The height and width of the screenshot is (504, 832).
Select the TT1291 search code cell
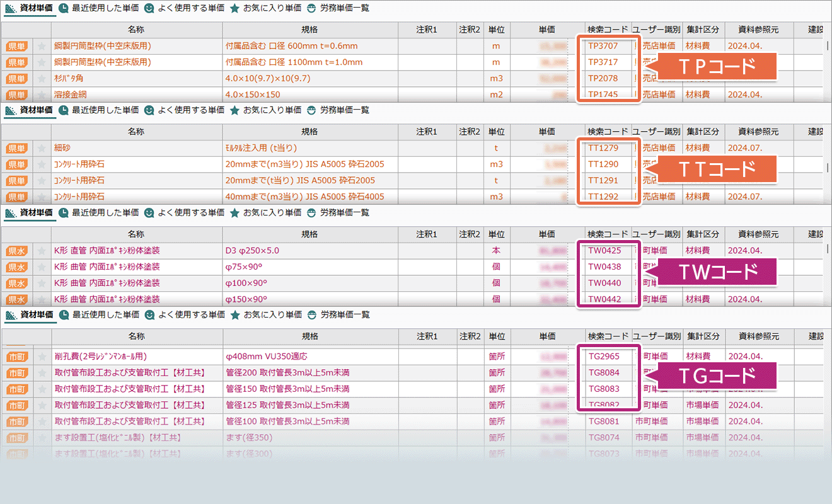coord(608,181)
